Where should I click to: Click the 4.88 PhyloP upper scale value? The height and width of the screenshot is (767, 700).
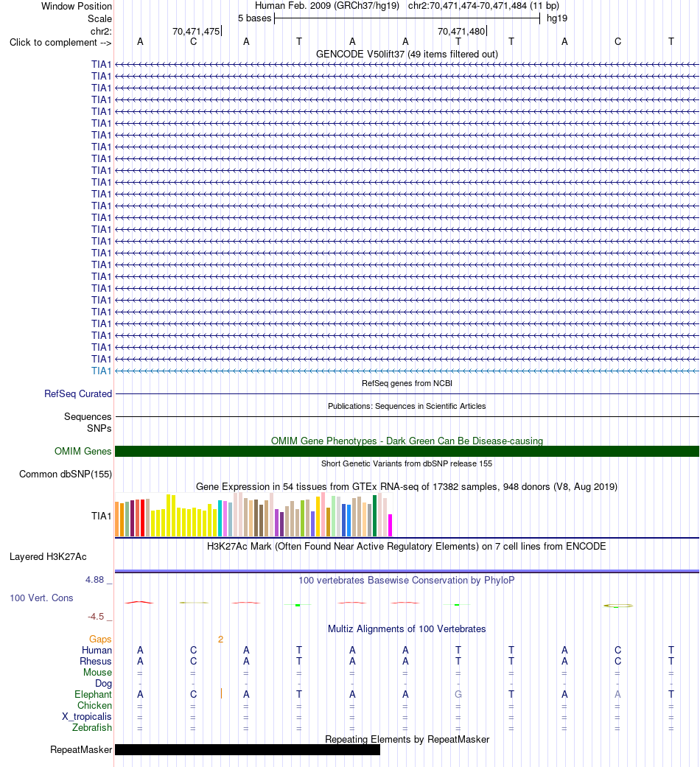tap(94, 580)
